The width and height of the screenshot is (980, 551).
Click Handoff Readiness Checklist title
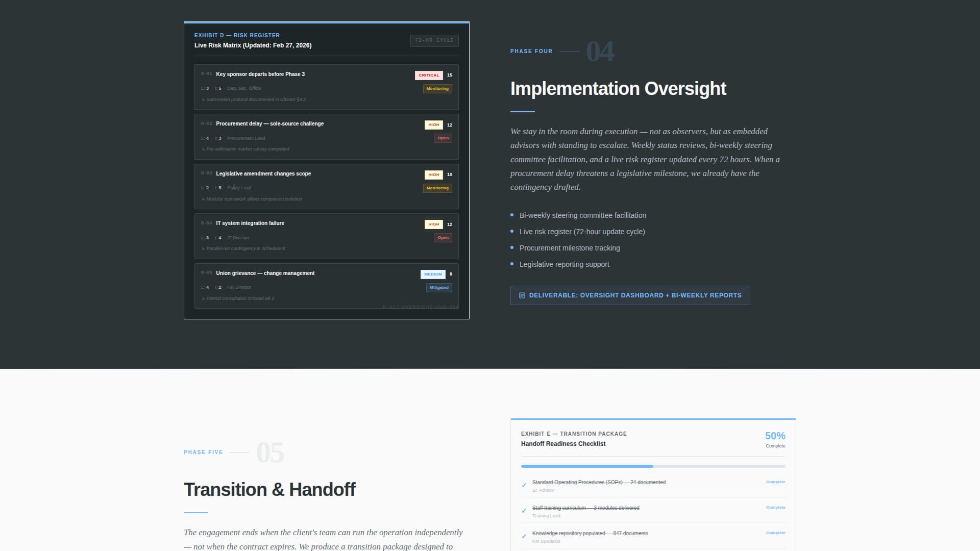click(563, 444)
